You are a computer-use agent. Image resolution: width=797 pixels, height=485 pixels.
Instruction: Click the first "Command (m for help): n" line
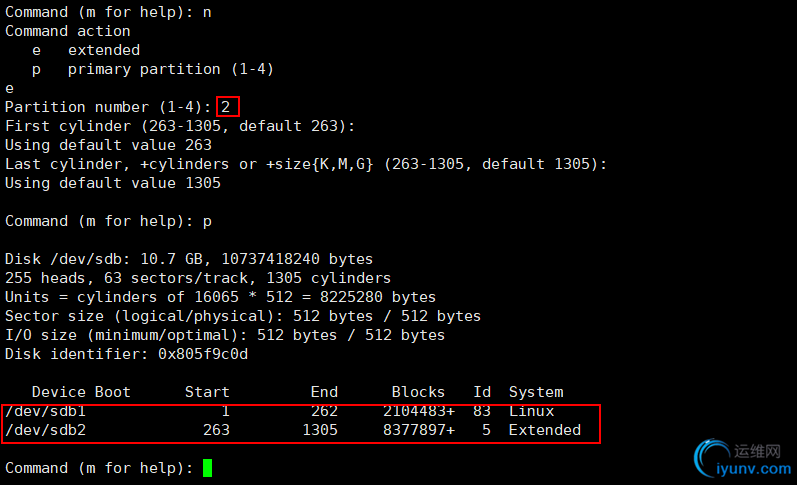(108, 12)
